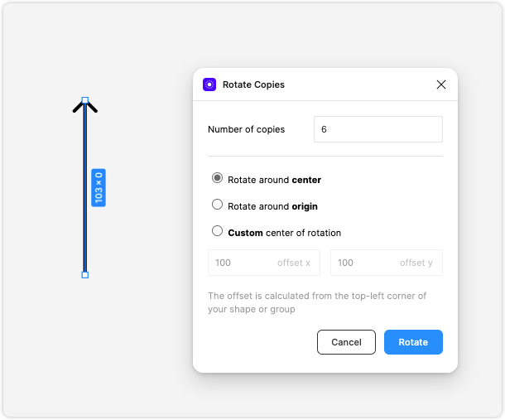This screenshot has width=505, height=420.
Task: Close the Rotate Copies dialog
Action: [441, 84]
